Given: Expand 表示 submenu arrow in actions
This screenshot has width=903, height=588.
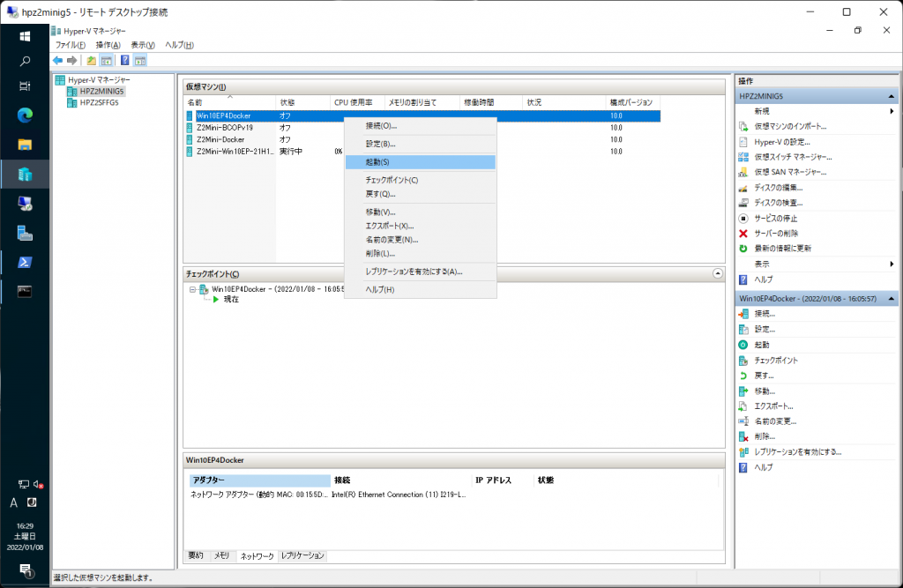Looking at the screenshot, I should coord(892,264).
